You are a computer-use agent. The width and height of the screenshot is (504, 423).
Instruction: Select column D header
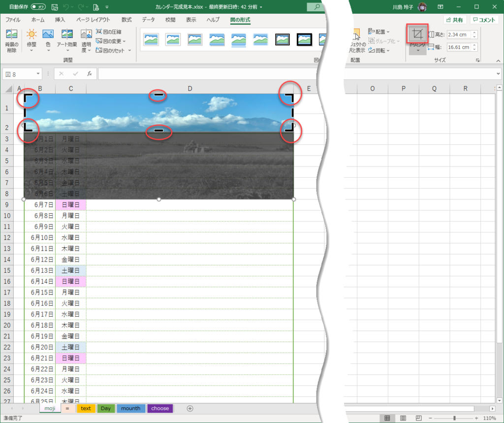(x=190, y=89)
